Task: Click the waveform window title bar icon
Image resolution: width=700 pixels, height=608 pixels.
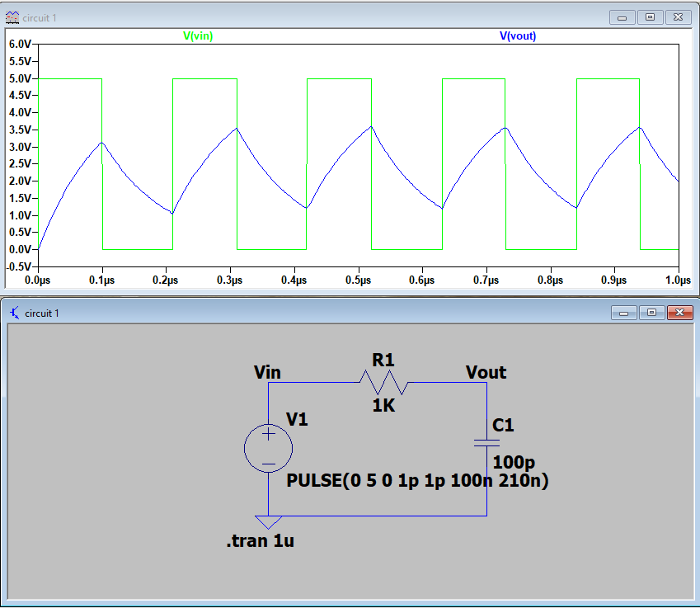Action: (12, 17)
